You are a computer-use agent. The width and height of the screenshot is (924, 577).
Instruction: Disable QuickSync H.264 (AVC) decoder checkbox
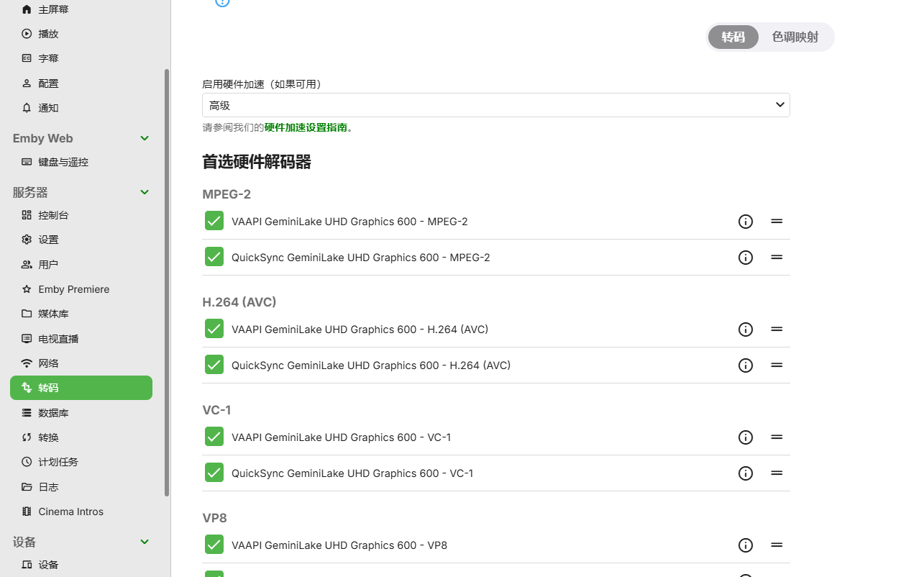point(214,365)
